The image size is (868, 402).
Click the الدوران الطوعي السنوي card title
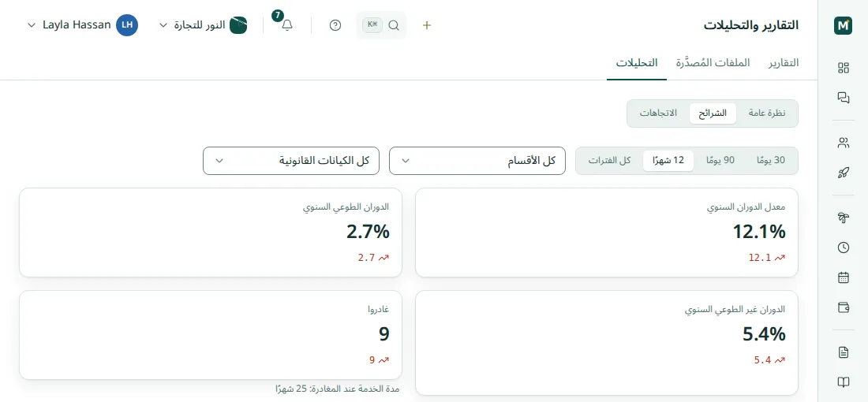point(346,207)
